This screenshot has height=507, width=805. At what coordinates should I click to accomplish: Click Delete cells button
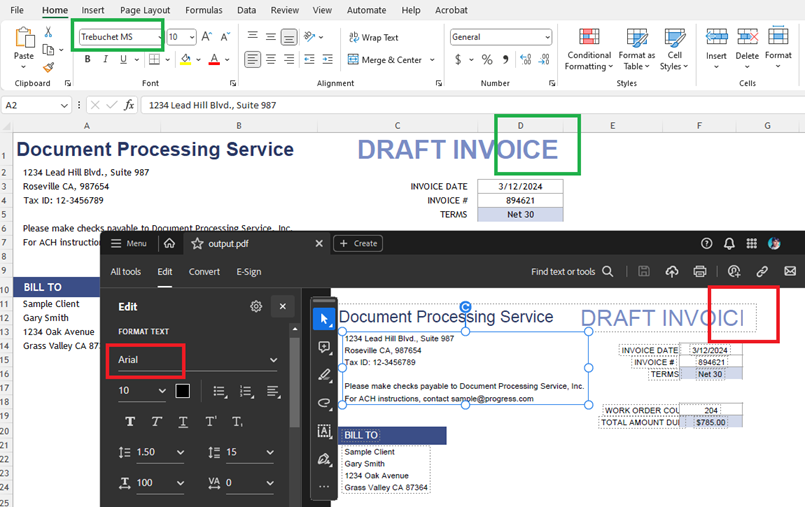coord(747,48)
